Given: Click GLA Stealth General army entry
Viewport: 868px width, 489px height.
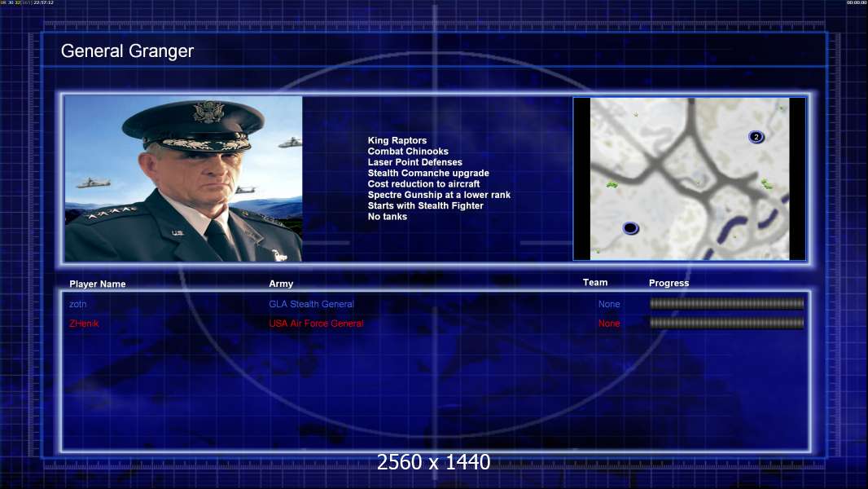Looking at the screenshot, I should coord(311,304).
